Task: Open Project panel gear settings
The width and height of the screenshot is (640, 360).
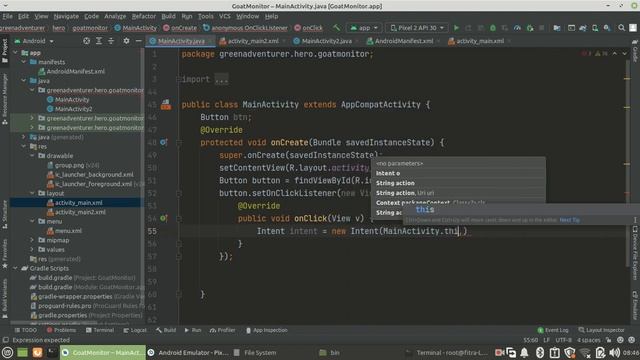Action: 126,41
